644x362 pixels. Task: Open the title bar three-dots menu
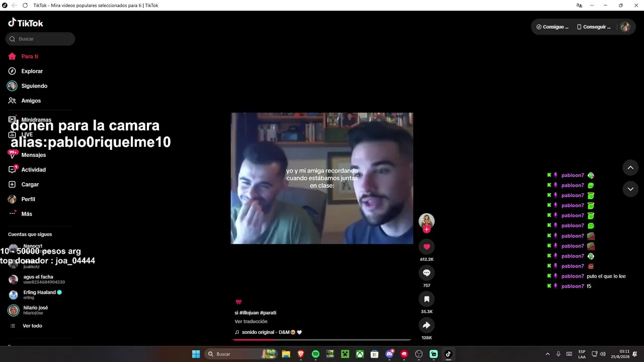pyautogui.click(x=592, y=6)
